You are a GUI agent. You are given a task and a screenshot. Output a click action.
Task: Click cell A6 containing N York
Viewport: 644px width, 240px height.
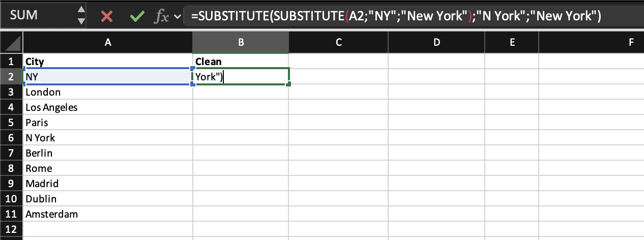(x=108, y=138)
